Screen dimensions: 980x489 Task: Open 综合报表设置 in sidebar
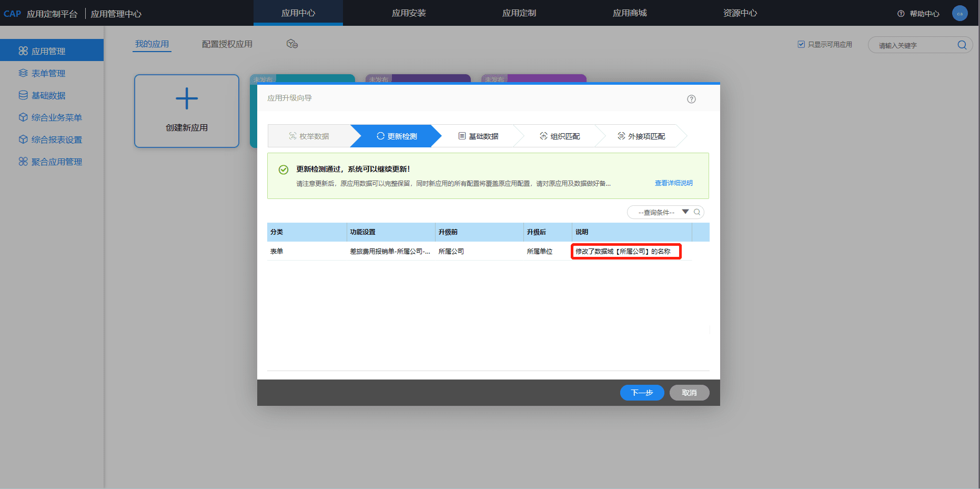pos(52,139)
